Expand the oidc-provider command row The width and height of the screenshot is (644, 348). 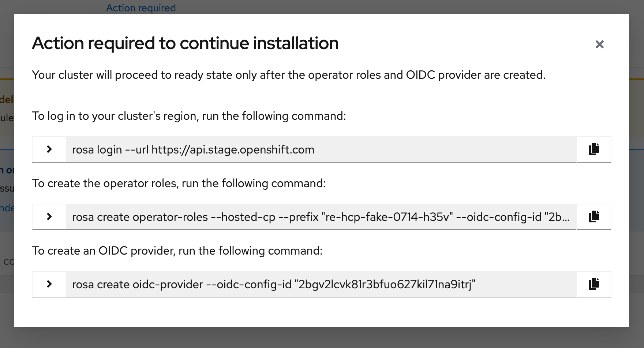click(x=49, y=284)
